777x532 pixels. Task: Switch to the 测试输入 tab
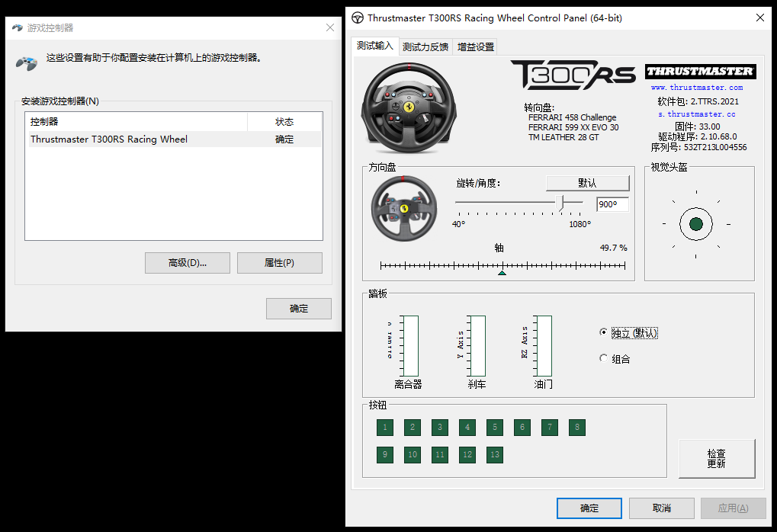pos(374,46)
